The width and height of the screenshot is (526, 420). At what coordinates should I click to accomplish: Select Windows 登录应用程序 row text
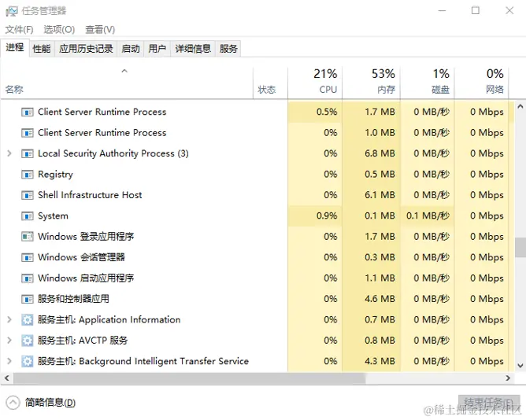(x=86, y=237)
